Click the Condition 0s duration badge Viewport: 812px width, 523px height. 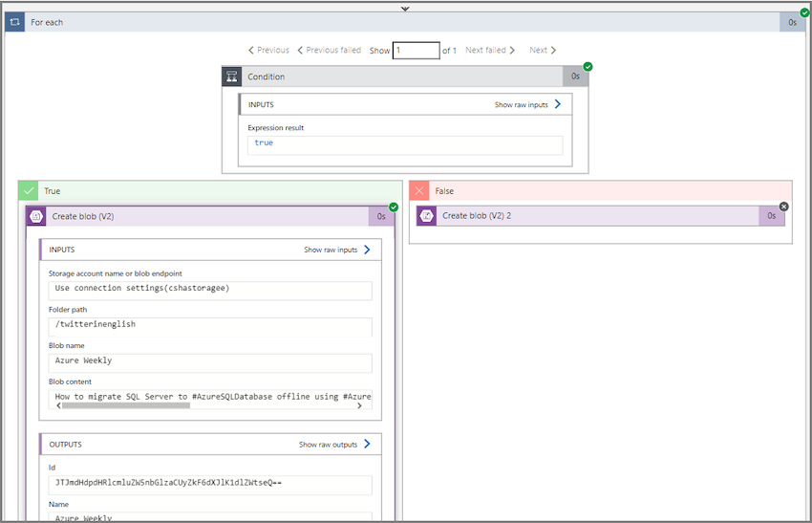575,76
